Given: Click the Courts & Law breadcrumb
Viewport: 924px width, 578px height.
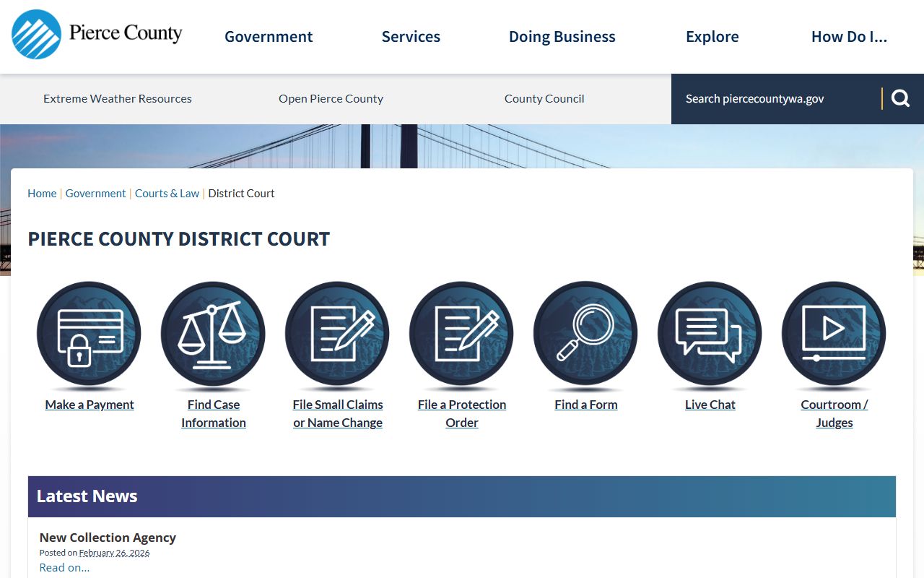Looking at the screenshot, I should coord(167,193).
